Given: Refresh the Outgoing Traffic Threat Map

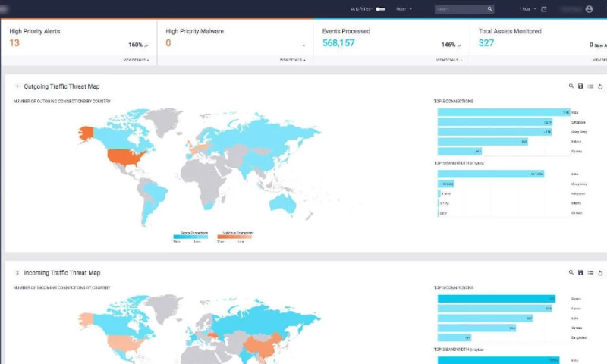Looking at the screenshot, I should click(x=600, y=86).
